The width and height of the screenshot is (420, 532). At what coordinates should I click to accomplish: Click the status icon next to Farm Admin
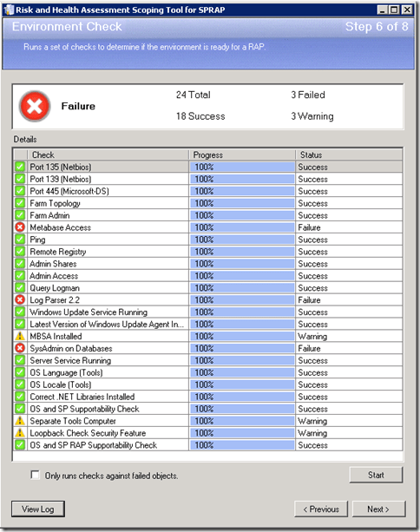coord(20,215)
